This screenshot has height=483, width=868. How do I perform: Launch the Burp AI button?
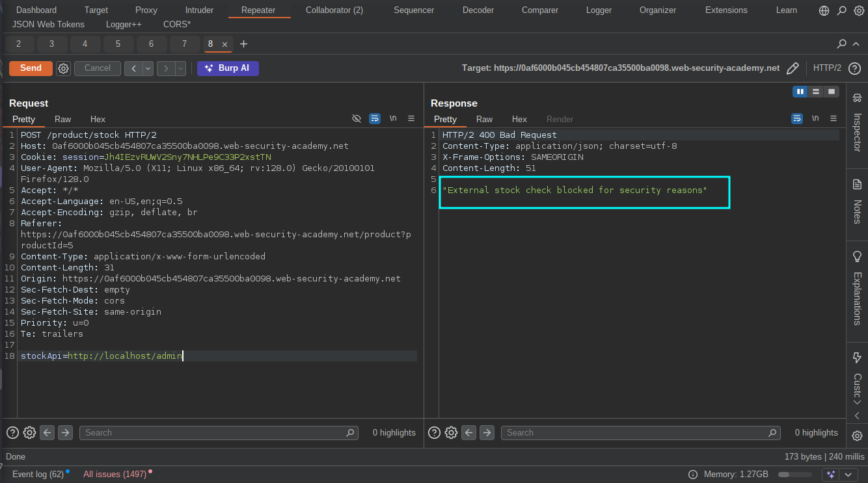pos(228,68)
